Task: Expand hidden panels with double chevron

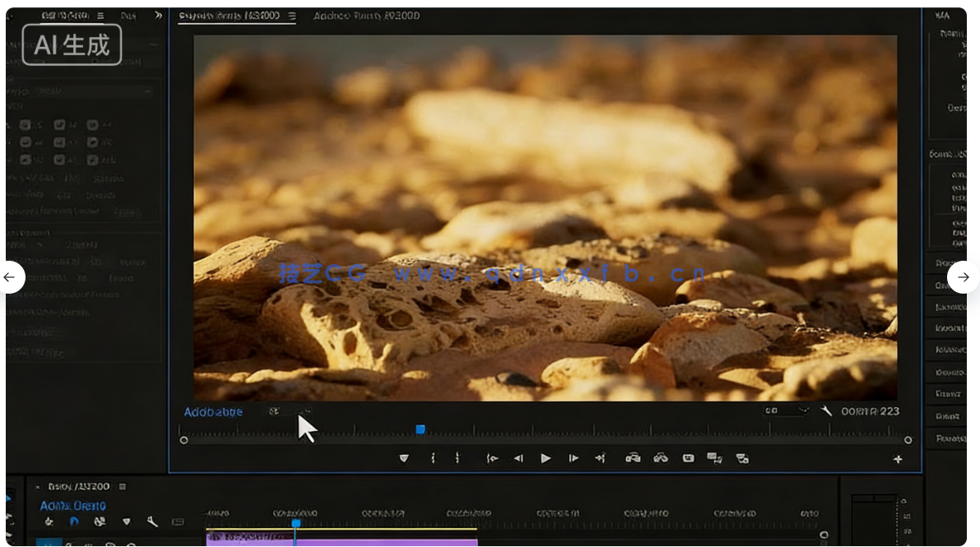Action: coord(158,15)
